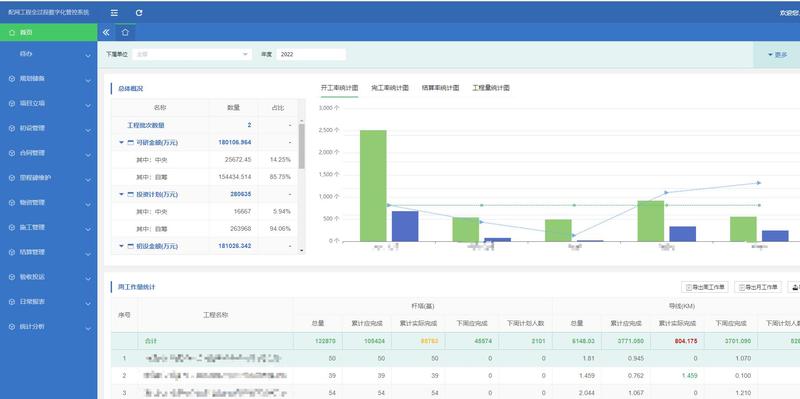Screen dimensions: 800x399
Task: Expand the 施工管理 menu chevron
Action: tap(88, 229)
